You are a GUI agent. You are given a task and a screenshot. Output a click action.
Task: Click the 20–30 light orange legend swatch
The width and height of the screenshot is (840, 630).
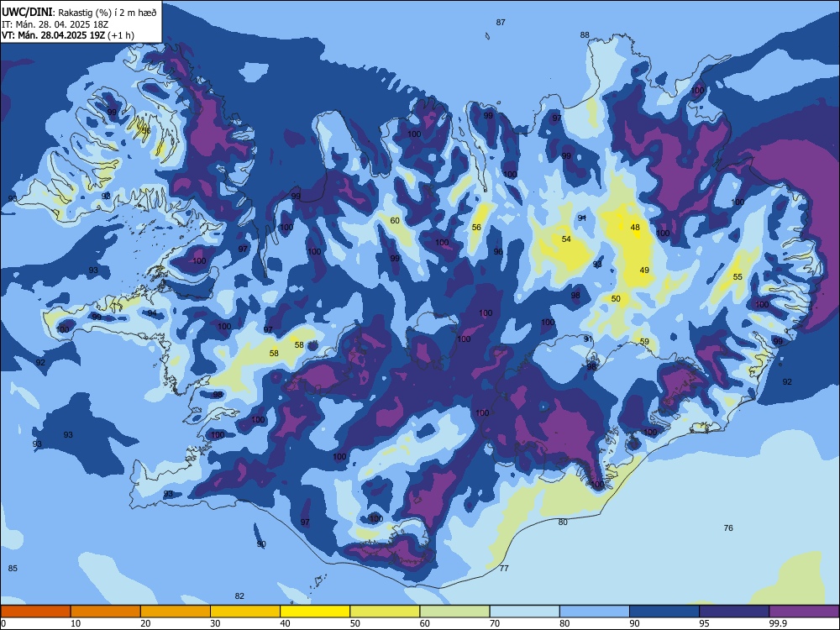pyautogui.click(x=176, y=612)
